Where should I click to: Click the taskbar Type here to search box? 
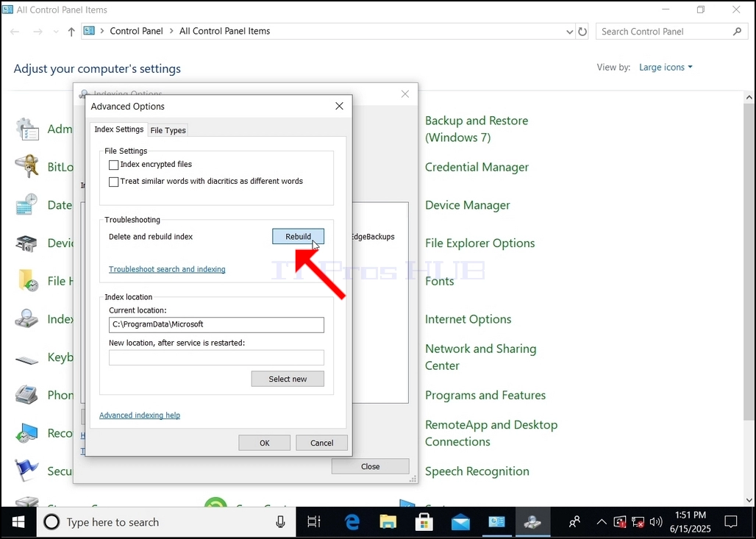[165, 522]
